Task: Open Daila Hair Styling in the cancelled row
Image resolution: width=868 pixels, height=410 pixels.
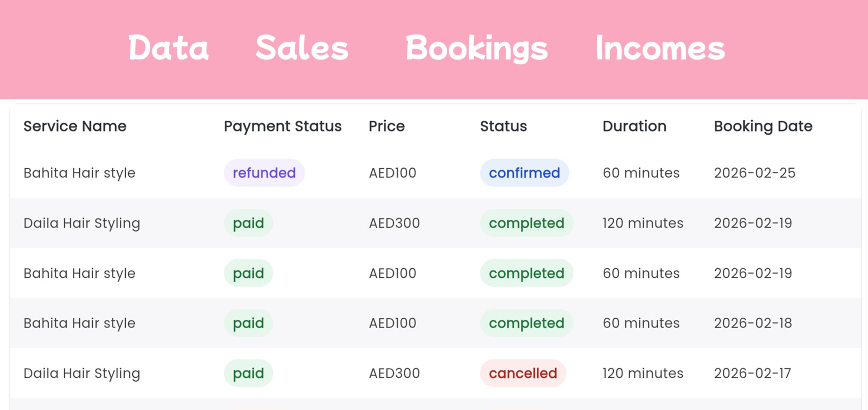Action: (82, 373)
